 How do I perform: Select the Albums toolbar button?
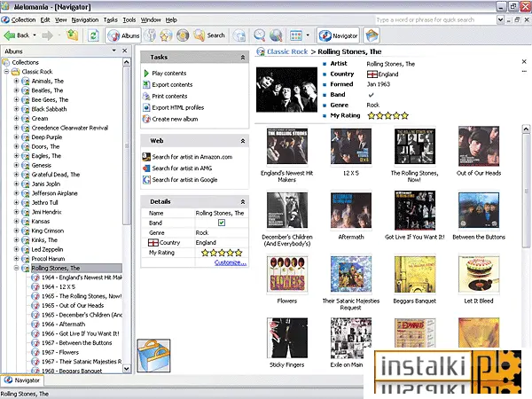[123, 35]
